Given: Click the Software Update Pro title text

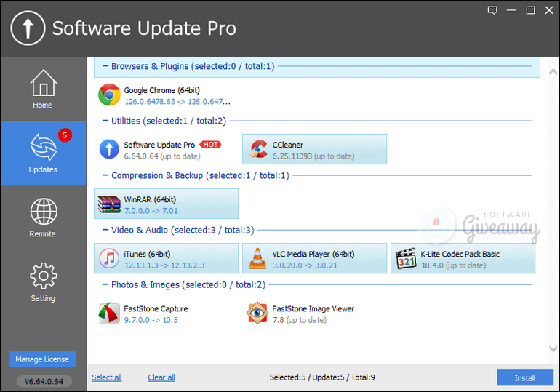Looking at the screenshot, I should pyautogui.click(x=144, y=28).
